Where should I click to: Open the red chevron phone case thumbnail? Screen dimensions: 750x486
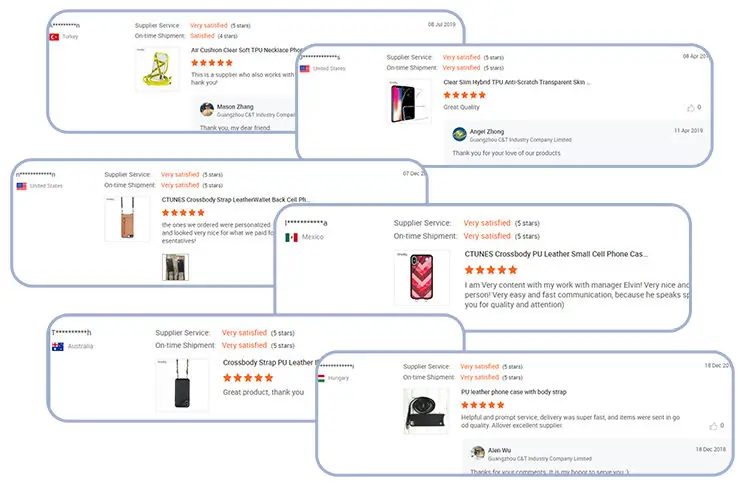[x=422, y=277]
